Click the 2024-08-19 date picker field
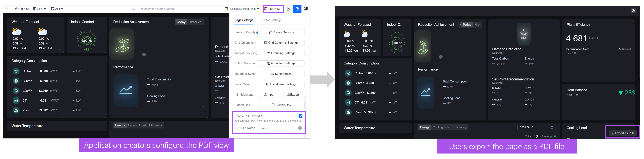The width and height of the screenshot is (644, 159). tap(536, 127)
